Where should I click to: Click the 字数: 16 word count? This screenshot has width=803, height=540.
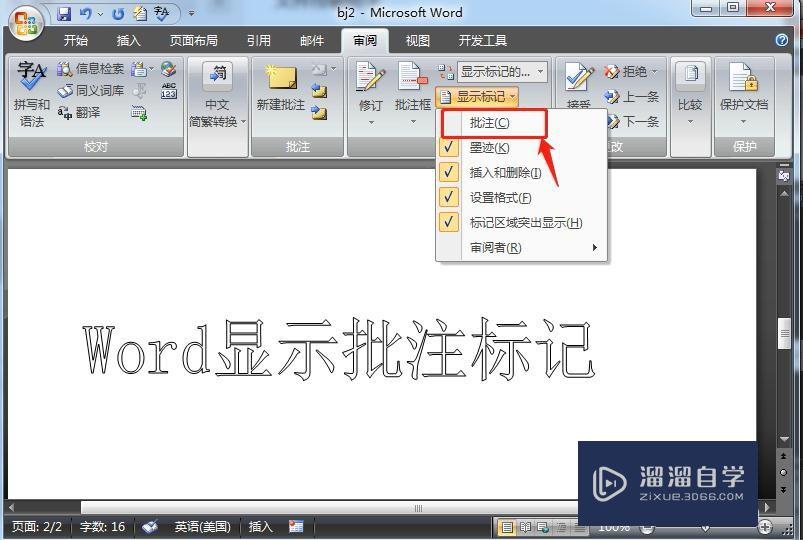point(102,526)
